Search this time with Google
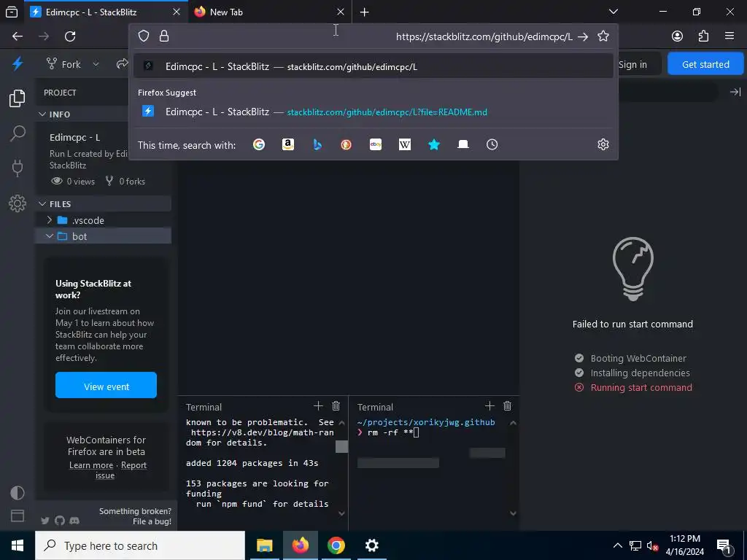 tap(259, 144)
